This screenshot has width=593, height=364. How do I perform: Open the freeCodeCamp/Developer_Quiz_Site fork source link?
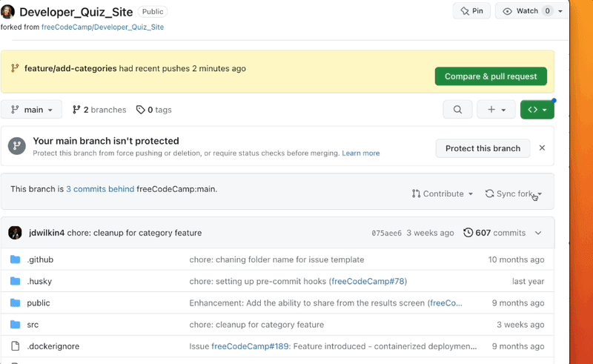click(102, 27)
